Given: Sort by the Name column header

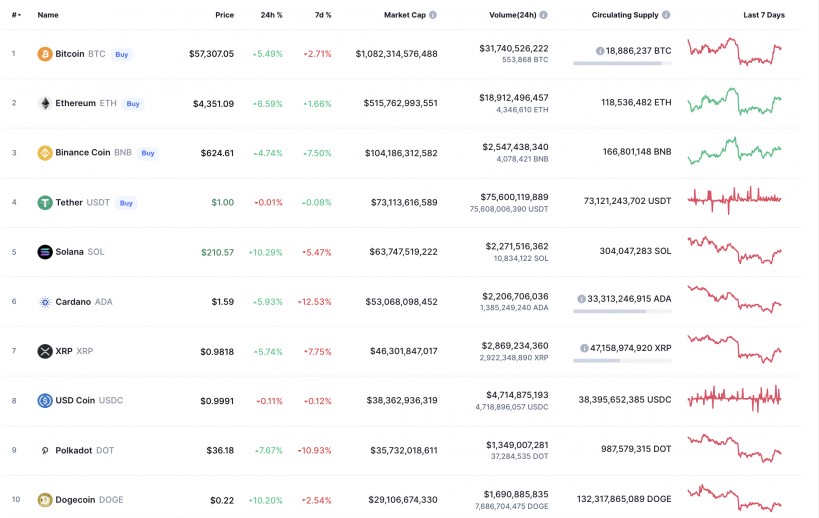Looking at the screenshot, I should point(48,15).
